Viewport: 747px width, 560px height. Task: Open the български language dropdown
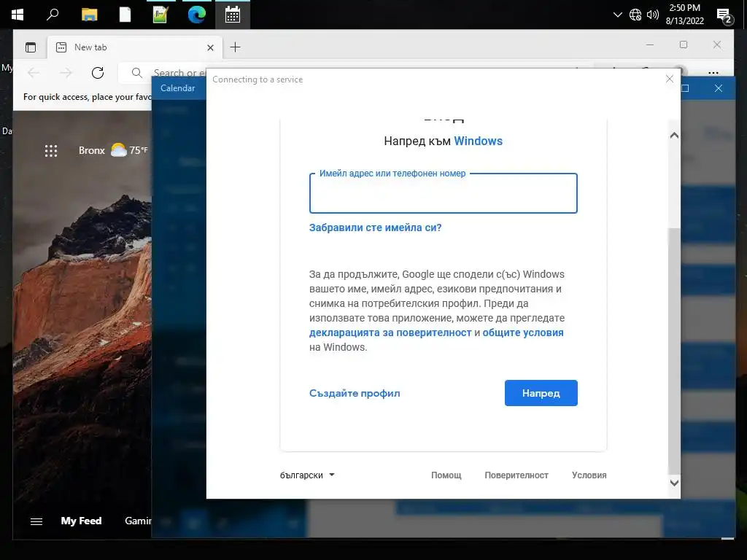pos(307,475)
